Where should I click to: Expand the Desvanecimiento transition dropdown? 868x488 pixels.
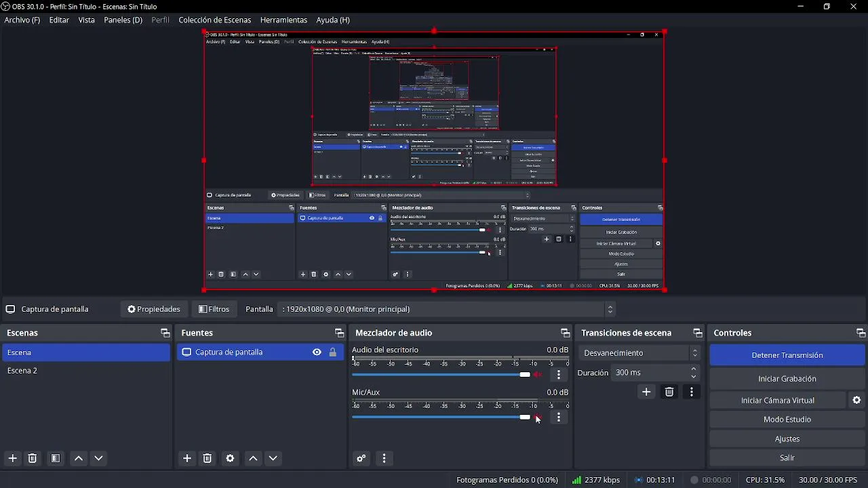click(639, 353)
